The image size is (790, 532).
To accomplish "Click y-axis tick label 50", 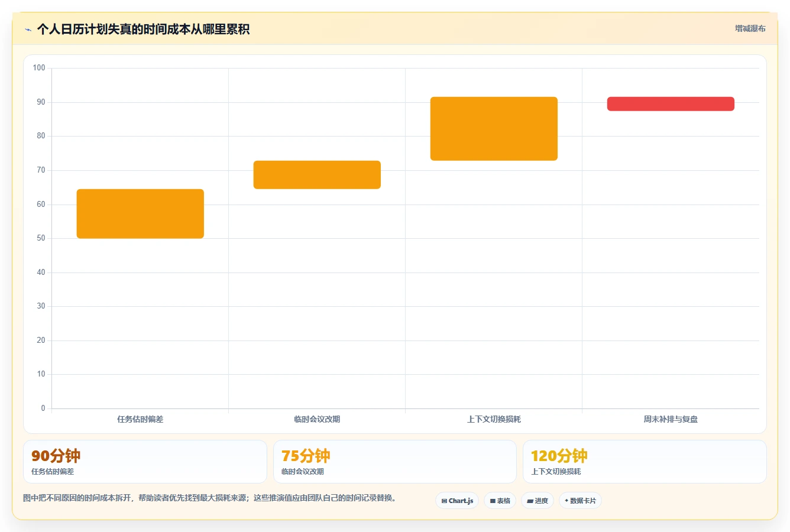I will coord(41,238).
